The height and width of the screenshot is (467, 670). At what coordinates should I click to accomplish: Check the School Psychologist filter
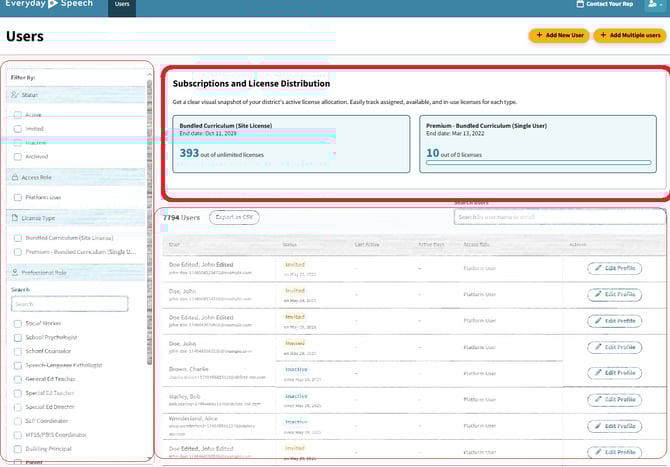[18, 338]
